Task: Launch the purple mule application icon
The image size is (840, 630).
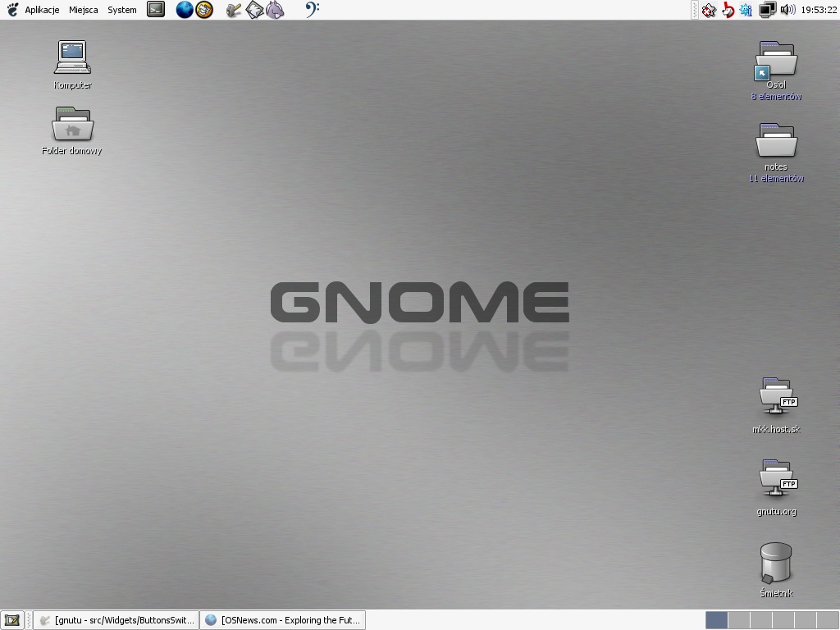Action: (274, 10)
